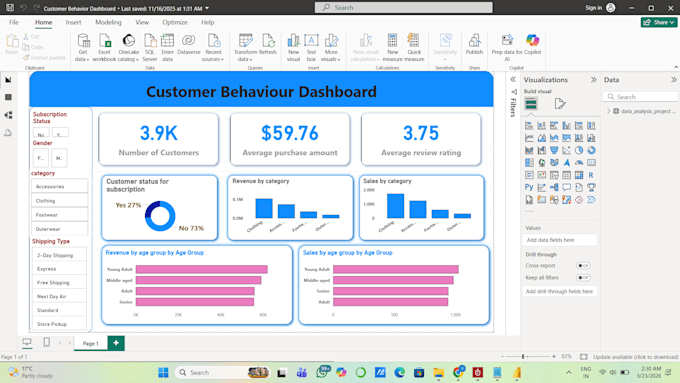Collapse the ribbon with the chevron
This screenshot has width=680, height=383.
tap(675, 67)
